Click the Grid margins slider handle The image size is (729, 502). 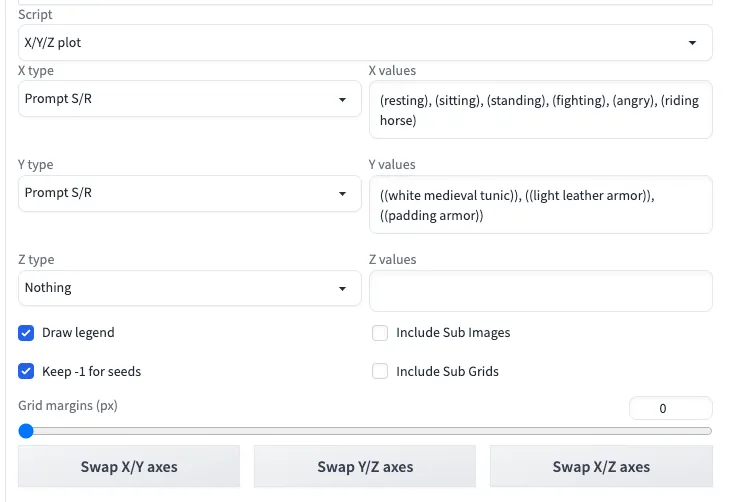point(26,431)
